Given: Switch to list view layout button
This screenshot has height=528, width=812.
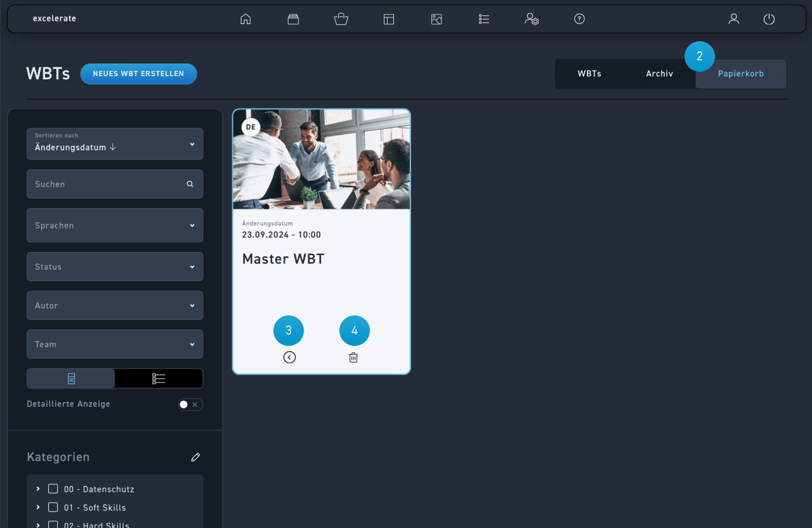Looking at the screenshot, I should point(159,378).
